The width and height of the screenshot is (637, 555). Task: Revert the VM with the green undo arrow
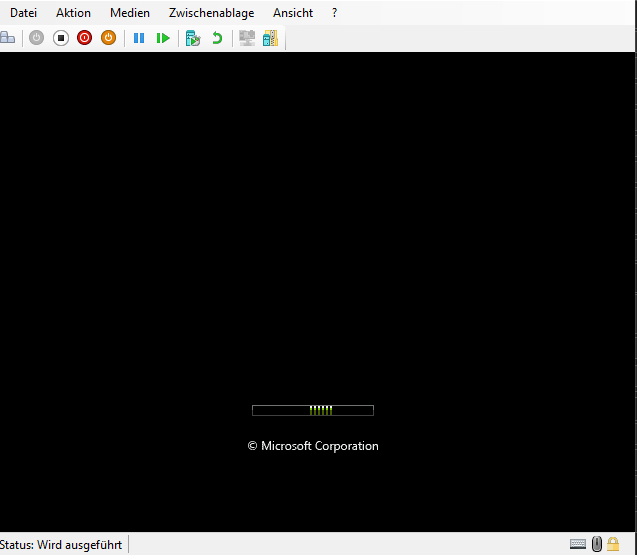pos(217,38)
